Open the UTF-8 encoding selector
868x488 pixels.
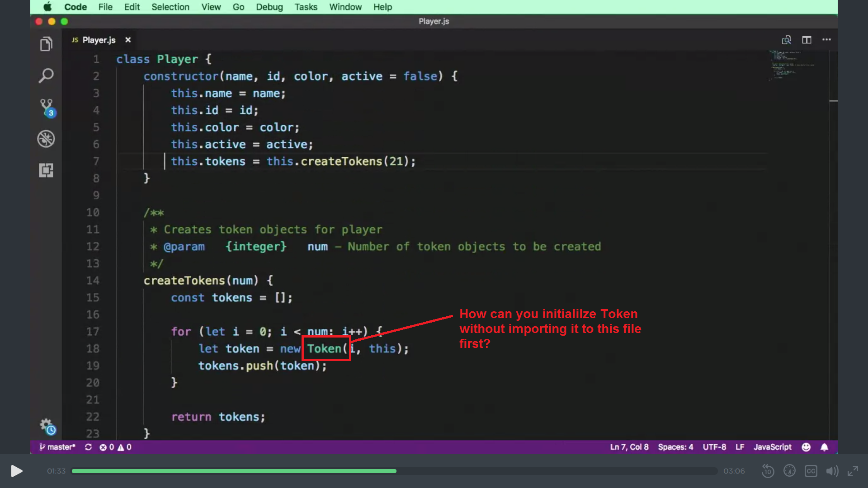coord(714,447)
